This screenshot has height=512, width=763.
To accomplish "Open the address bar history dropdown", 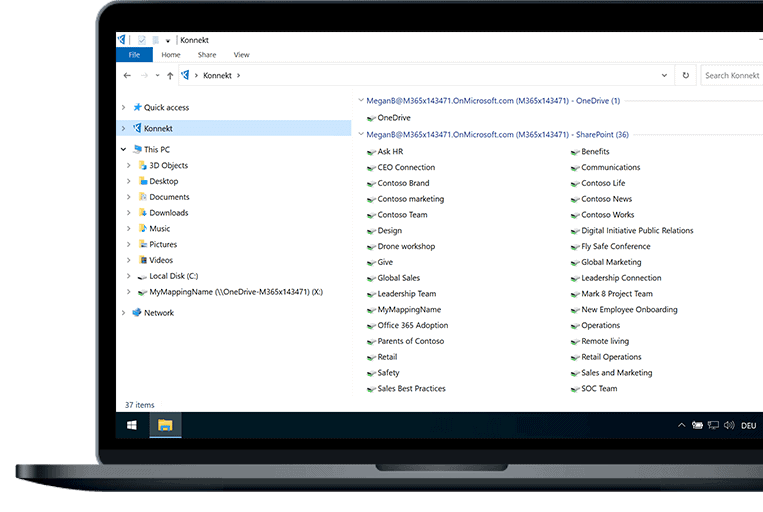I will point(664,75).
